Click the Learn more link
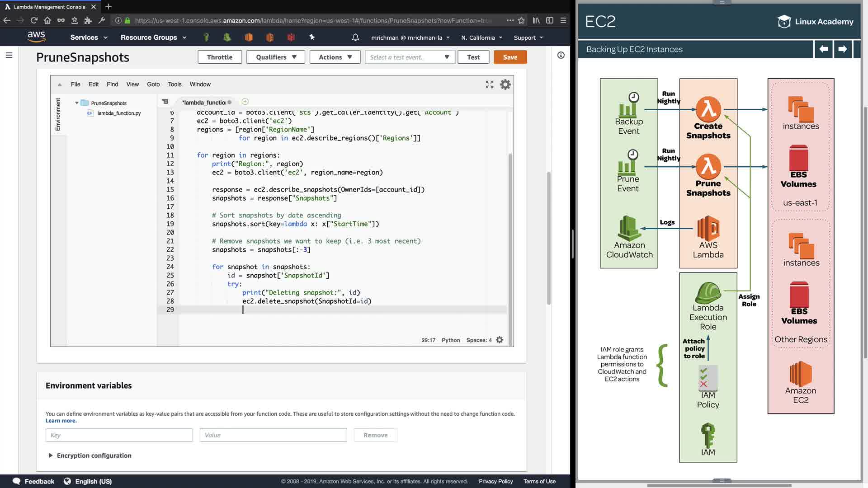The image size is (868, 488). (61, 421)
